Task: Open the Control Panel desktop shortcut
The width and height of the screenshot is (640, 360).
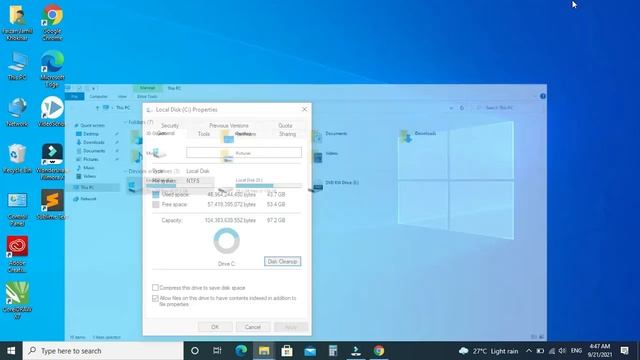Action: [x=18, y=209]
